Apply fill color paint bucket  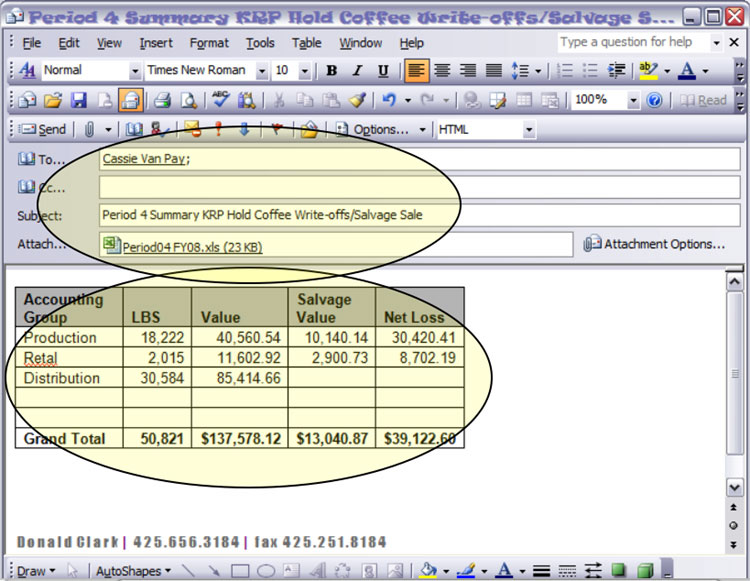[x=428, y=570]
